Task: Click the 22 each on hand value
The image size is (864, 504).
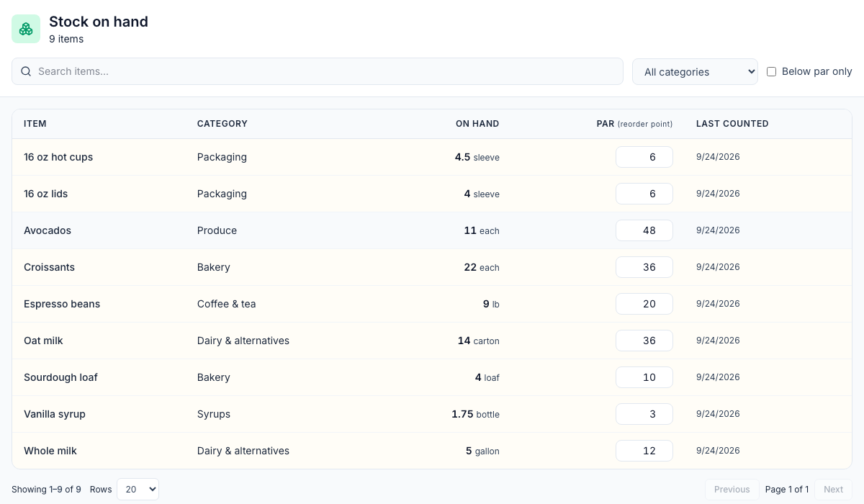Action: click(x=482, y=267)
